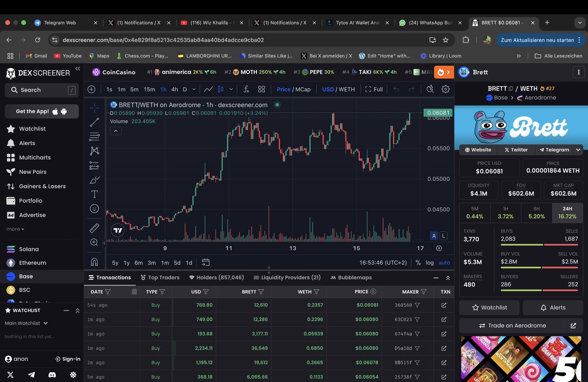588x382 pixels.
Task: Open the DATE column filter
Action: click(108, 291)
